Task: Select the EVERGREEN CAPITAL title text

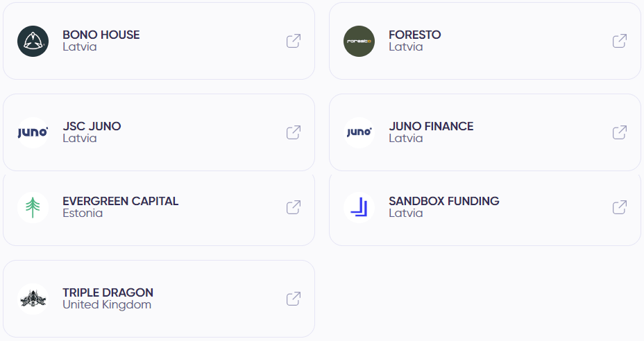Action: click(x=120, y=201)
